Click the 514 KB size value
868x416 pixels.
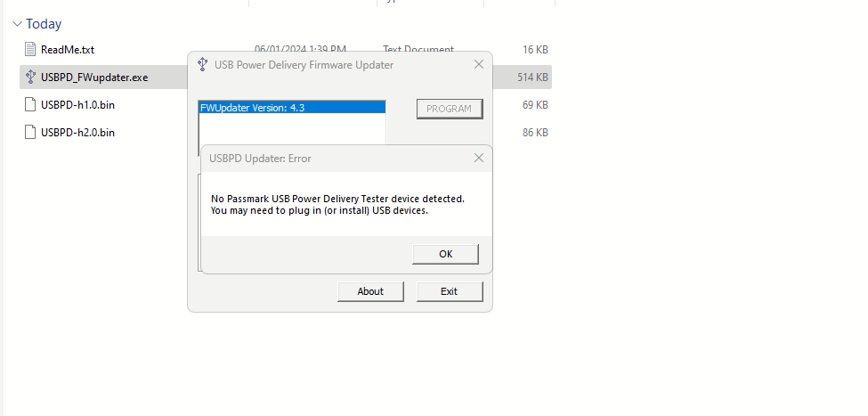532,77
